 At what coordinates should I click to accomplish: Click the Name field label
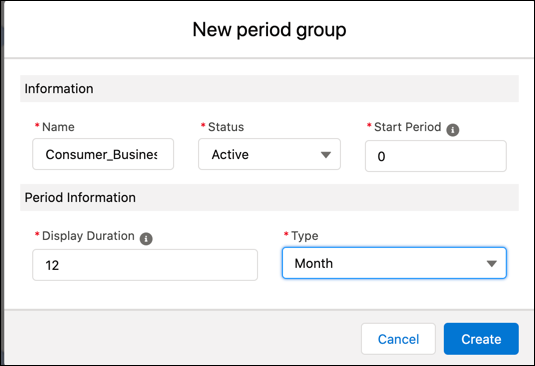58,127
